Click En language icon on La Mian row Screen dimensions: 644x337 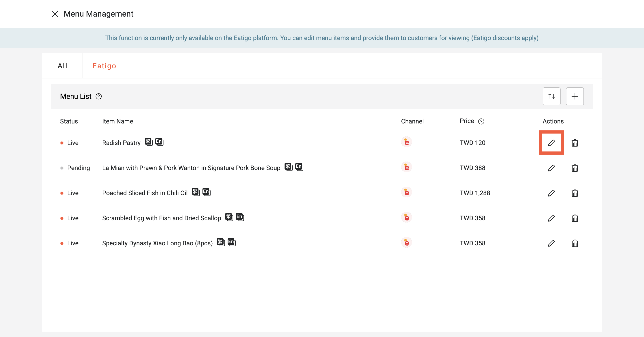(x=299, y=167)
